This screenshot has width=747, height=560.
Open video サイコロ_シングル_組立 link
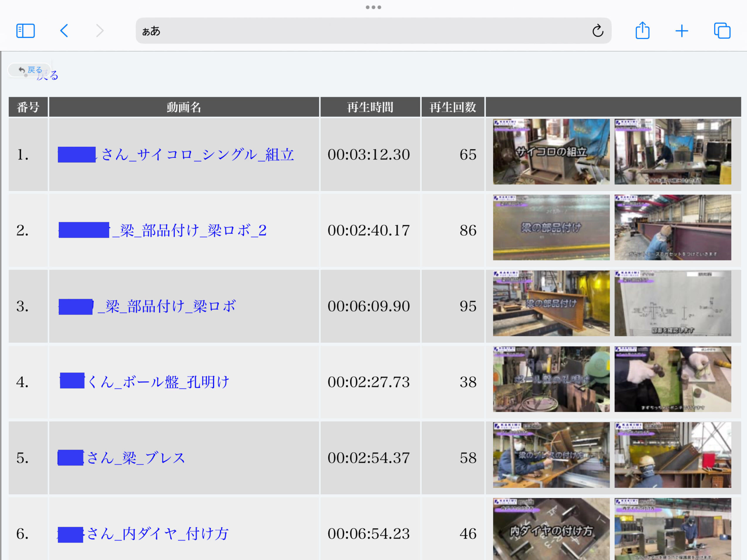(176, 155)
